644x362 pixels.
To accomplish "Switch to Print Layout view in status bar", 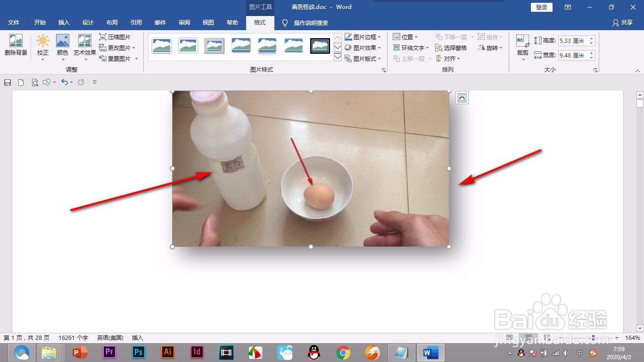I will click(528, 338).
